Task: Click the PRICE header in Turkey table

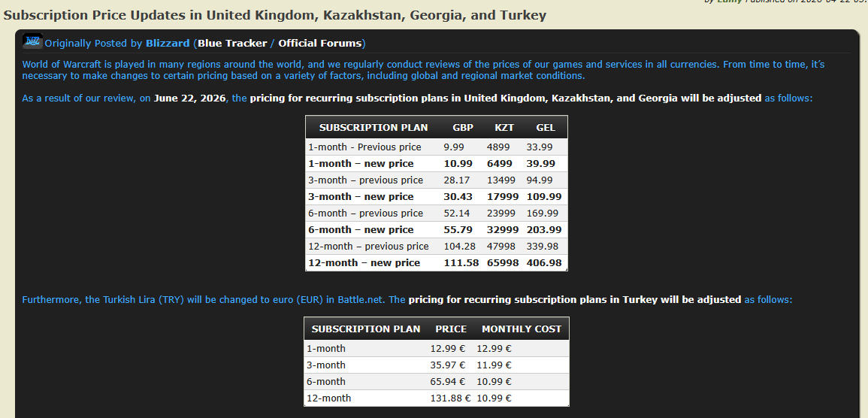Action: pyautogui.click(x=451, y=329)
